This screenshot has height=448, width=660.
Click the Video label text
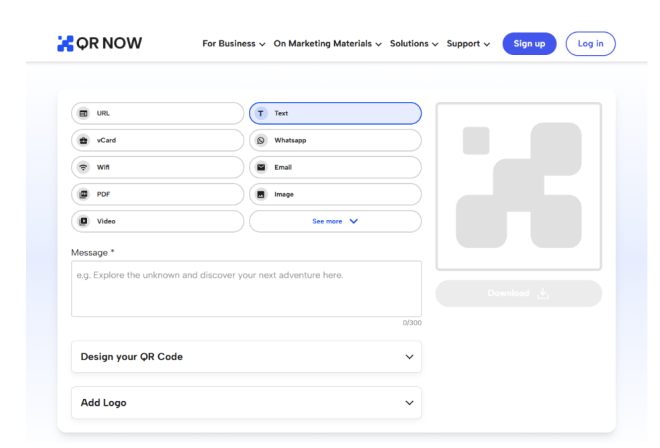click(106, 221)
